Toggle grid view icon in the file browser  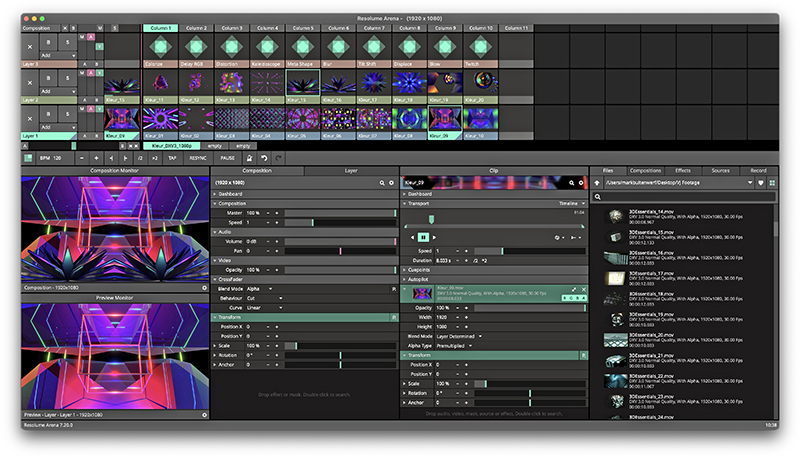coord(773,183)
